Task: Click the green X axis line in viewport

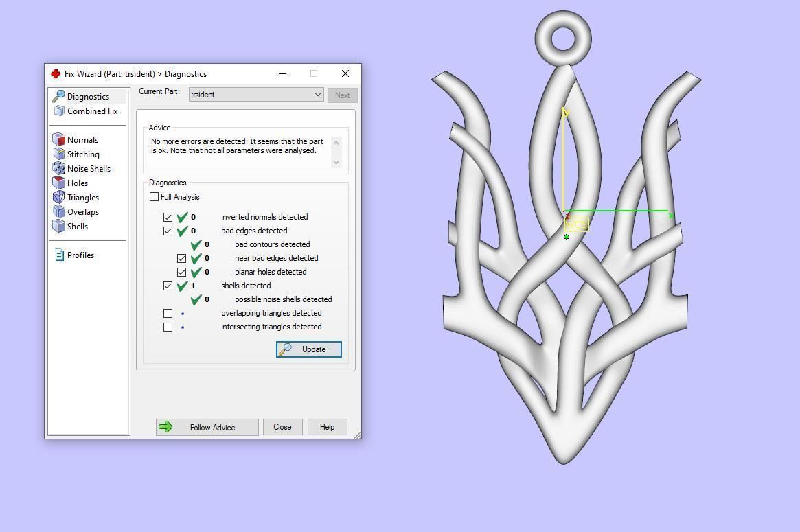Action: [x=616, y=211]
